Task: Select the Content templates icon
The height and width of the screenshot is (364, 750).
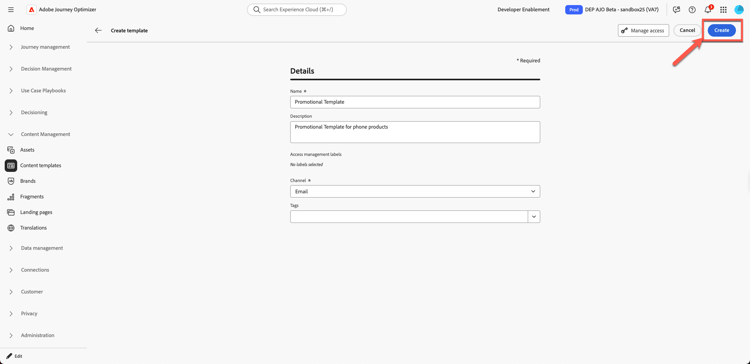Action: (11, 165)
